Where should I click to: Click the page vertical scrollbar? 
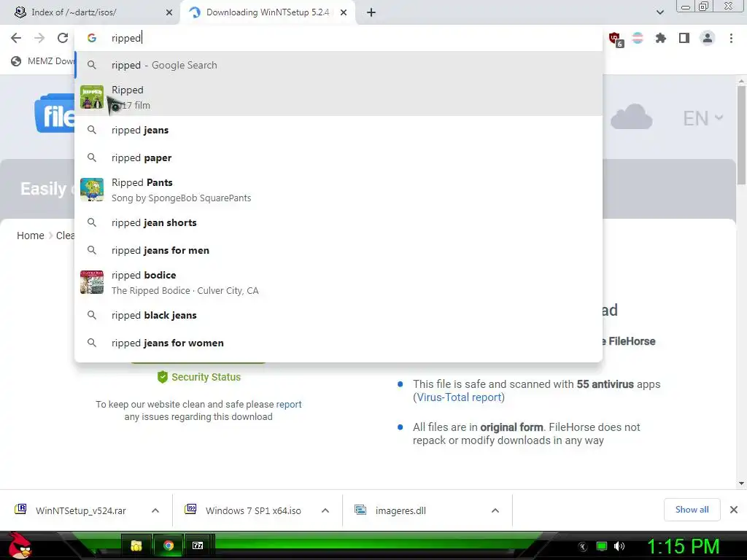coord(741,135)
